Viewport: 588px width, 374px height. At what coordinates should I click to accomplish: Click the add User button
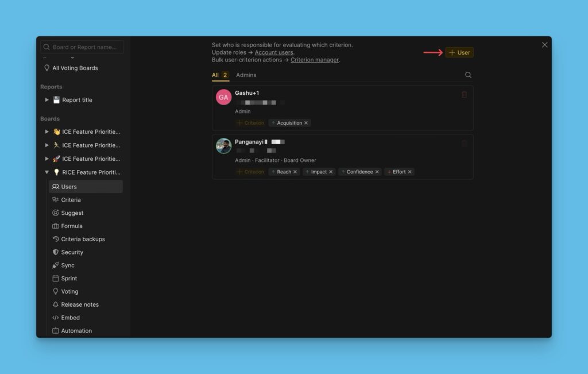pos(459,52)
